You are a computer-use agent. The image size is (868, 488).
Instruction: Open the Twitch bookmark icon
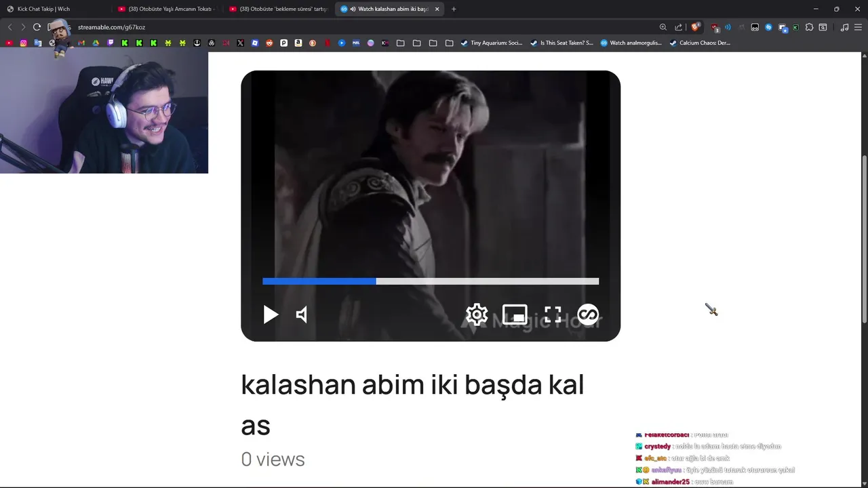click(111, 43)
